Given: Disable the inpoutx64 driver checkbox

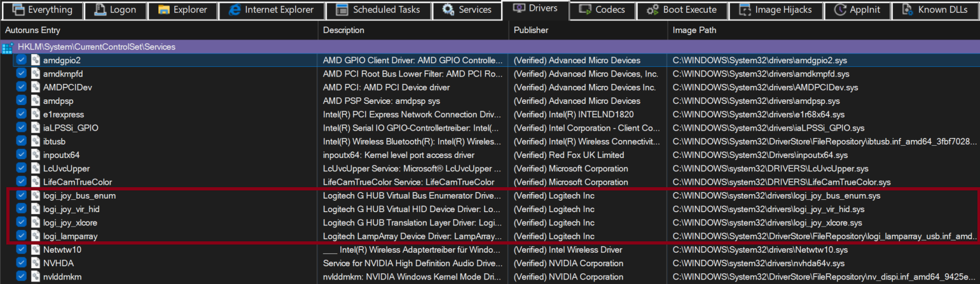Looking at the screenshot, I should (x=22, y=155).
